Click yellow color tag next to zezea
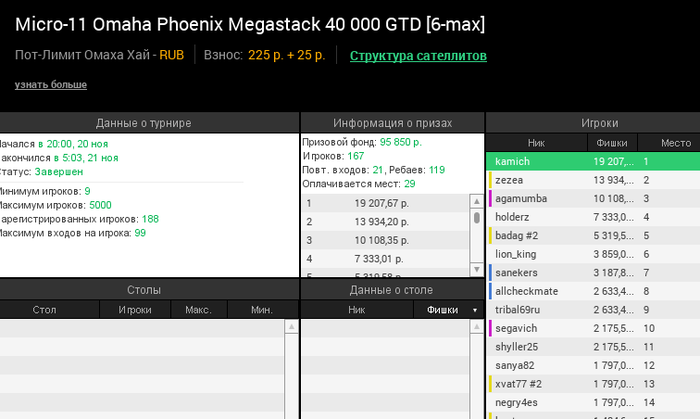This screenshot has width=700, height=419. [490, 180]
